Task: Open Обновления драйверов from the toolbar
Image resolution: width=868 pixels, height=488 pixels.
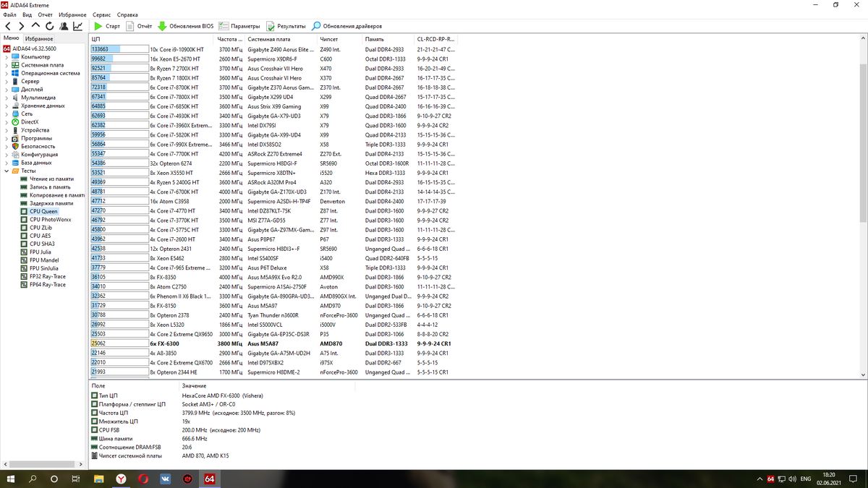Action: pyautogui.click(x=347, y=26)
